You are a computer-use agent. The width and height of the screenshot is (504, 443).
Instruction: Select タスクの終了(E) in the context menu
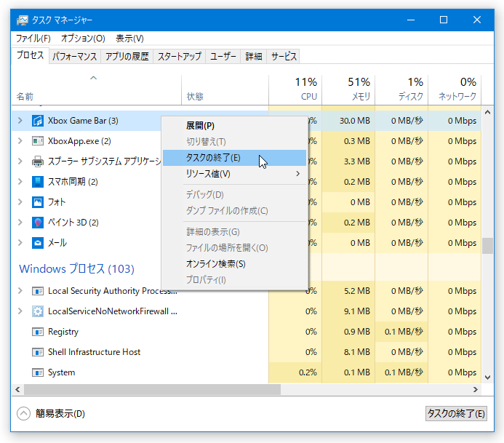tap(235, 158)
